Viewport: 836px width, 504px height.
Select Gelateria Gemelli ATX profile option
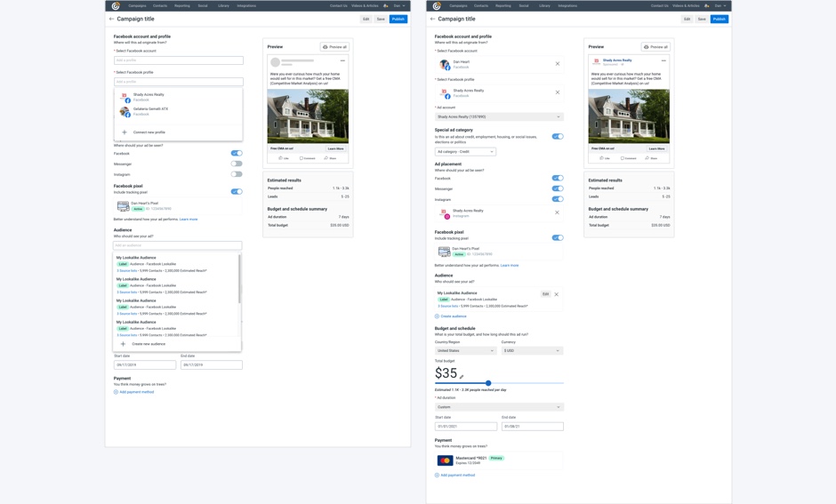coord(178,111)
